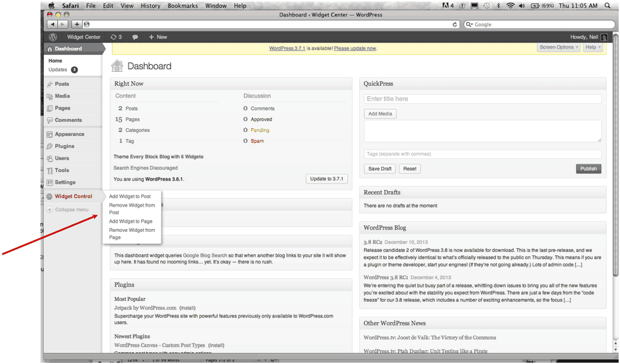Click the Publish button

point(589,169)
